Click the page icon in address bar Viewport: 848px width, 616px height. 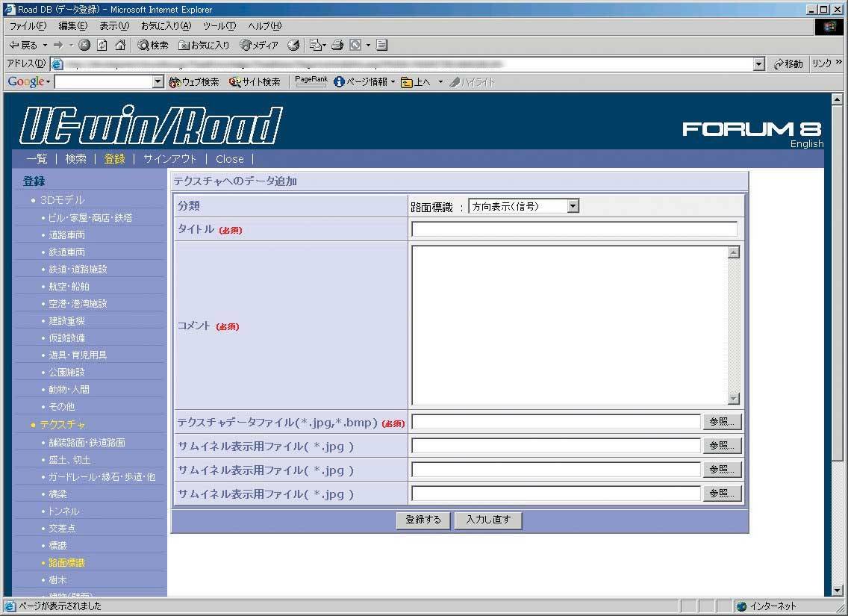click(x=57, y=63)
